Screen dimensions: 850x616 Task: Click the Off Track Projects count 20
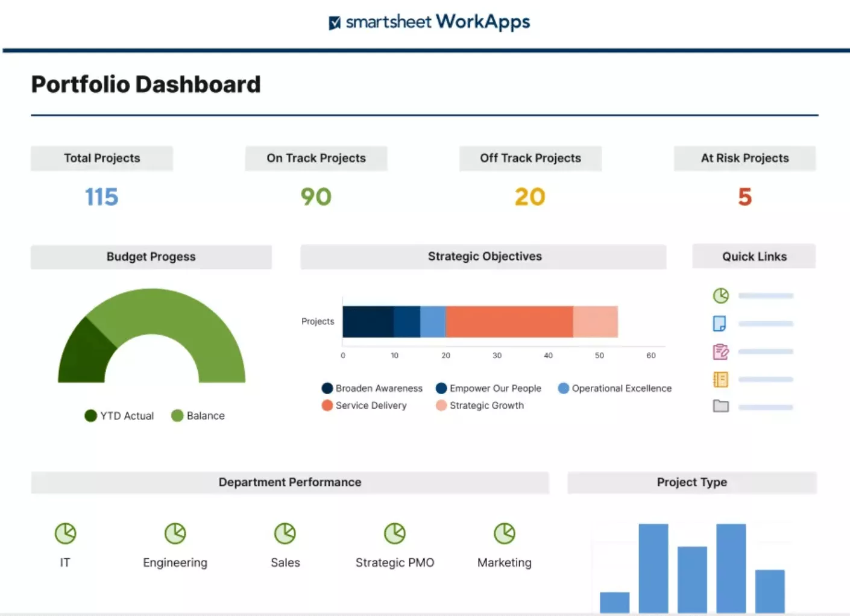[x=530, y=197]
